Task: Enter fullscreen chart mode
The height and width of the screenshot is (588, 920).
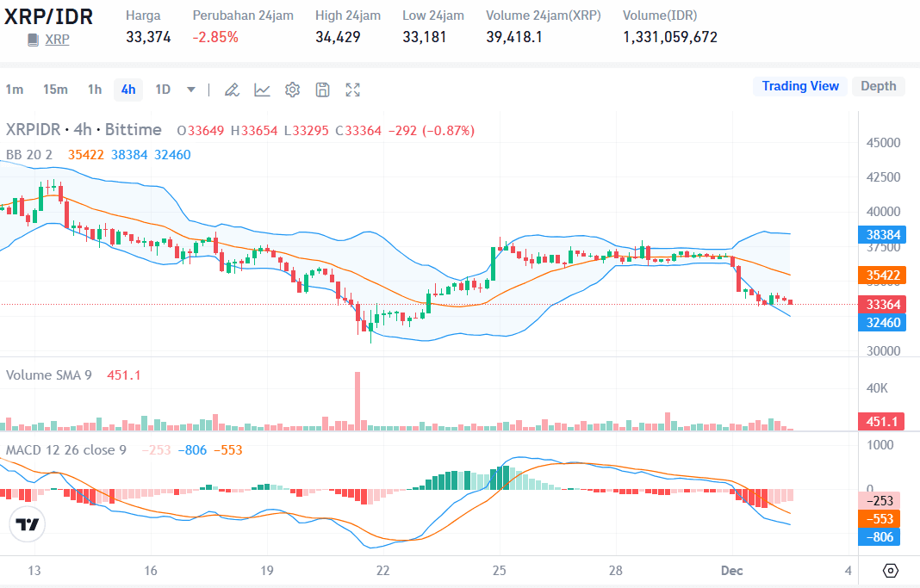Action: click(x=352, y=89)
